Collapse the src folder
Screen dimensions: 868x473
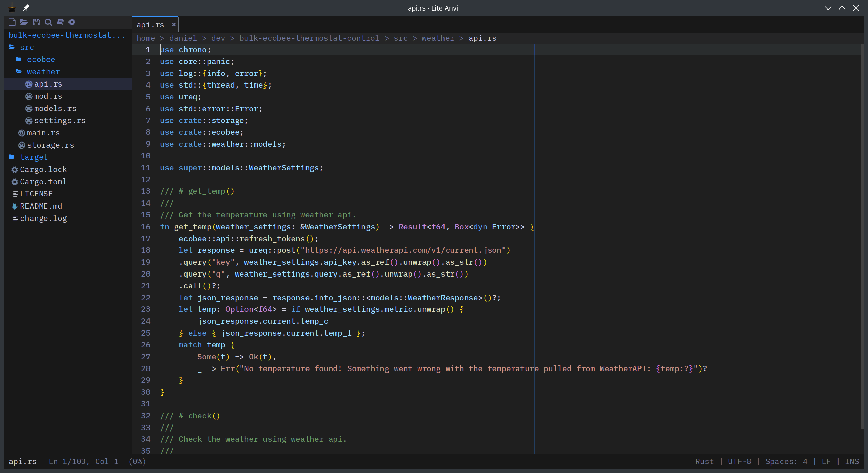(x=26, y=48)
